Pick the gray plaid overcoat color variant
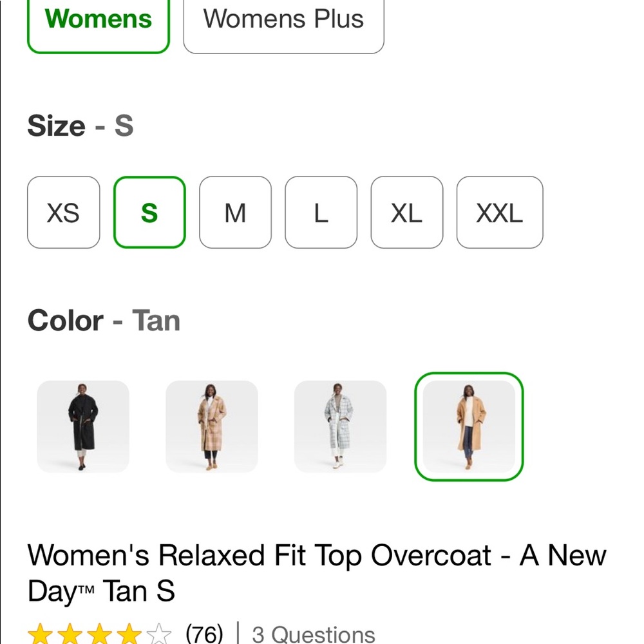 pos(340,426)
